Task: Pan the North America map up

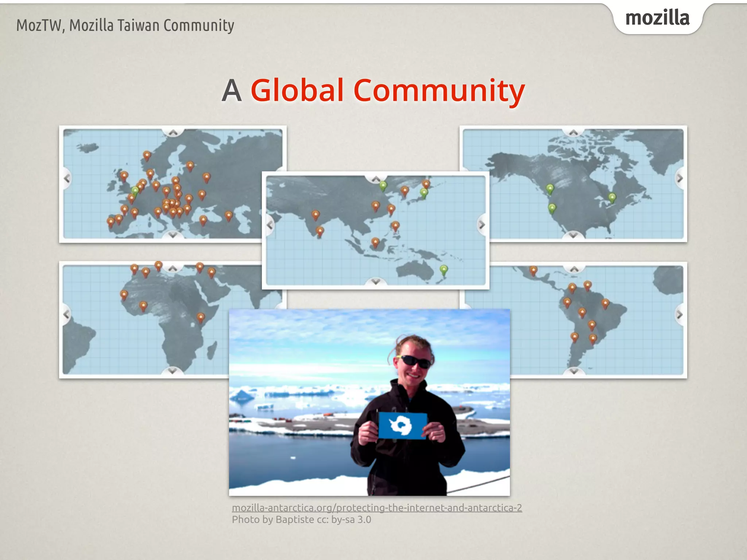Action: (x=573, y=132)
